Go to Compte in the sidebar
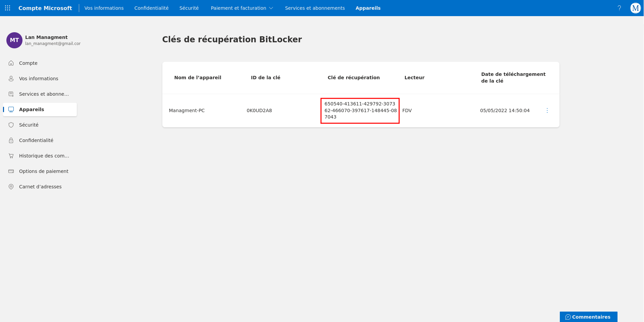 pos(40,63)
